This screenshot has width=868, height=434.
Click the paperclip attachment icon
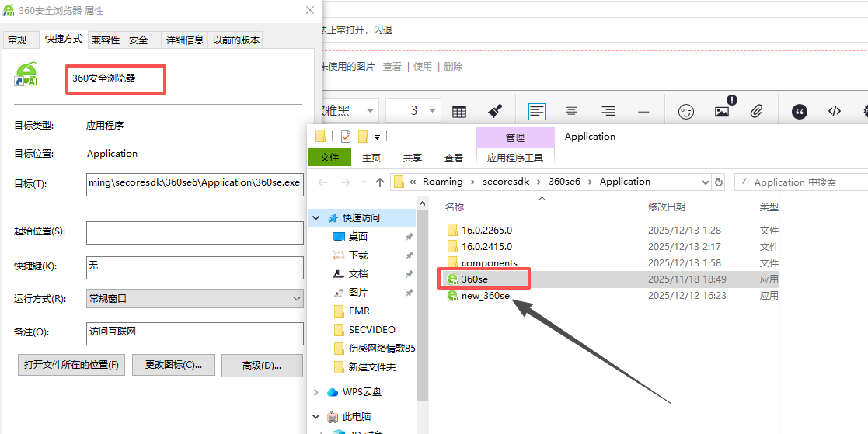pyautogui.click(x=757, y=111)
